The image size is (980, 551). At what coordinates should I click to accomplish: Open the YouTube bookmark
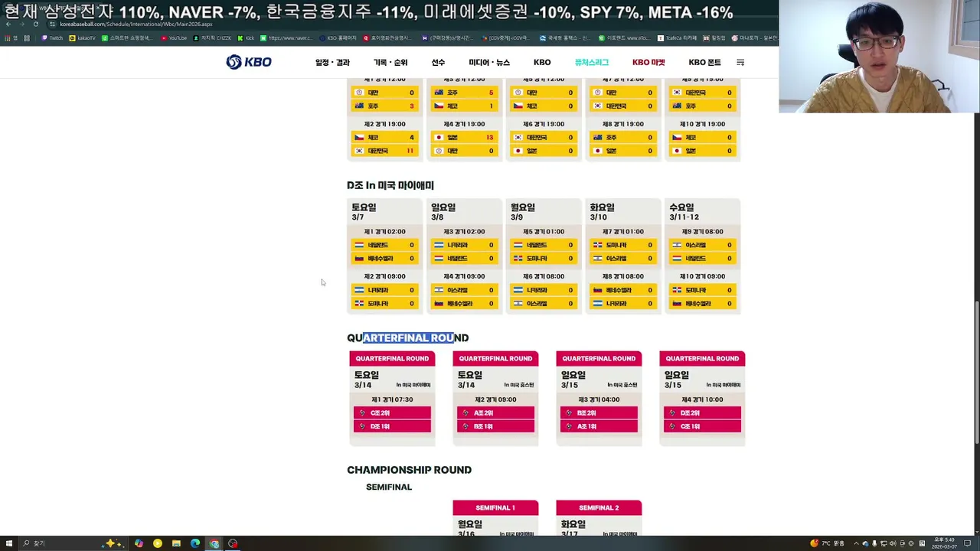click(174, 37)
